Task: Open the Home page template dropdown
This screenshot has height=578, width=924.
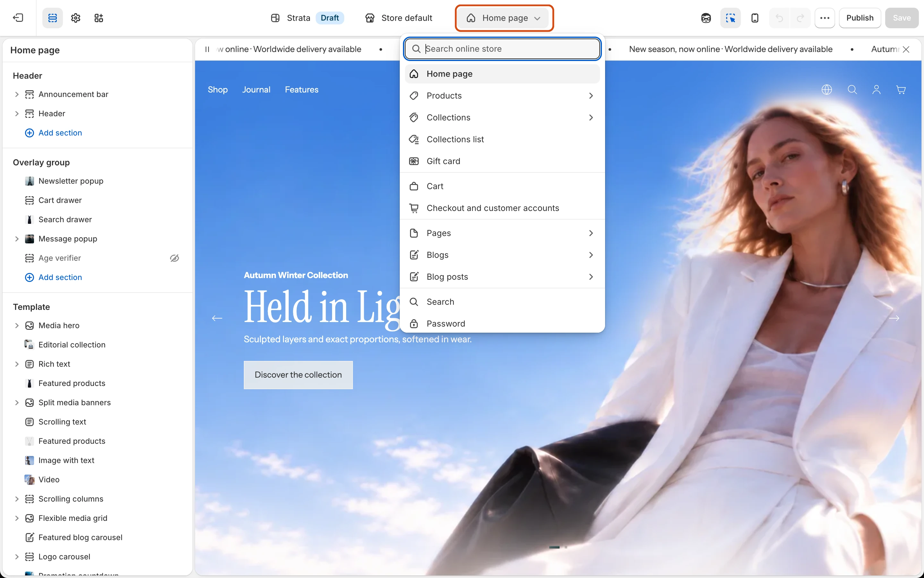Action: click(x=504, y=18)
